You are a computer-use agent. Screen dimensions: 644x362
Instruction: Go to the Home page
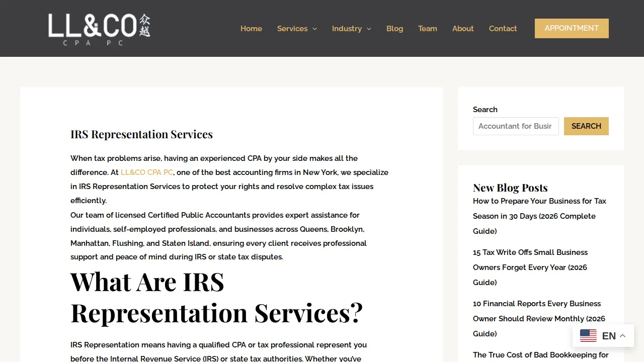tap(251, 29)
